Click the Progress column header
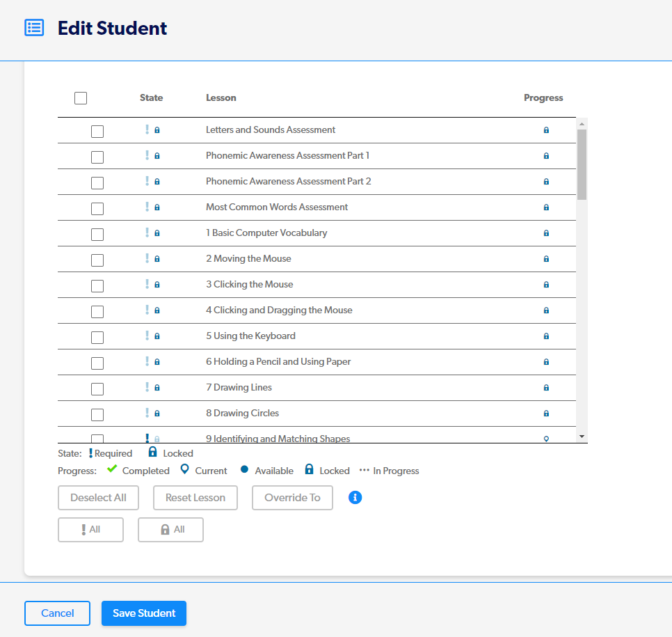 click(x=543, y=97)
